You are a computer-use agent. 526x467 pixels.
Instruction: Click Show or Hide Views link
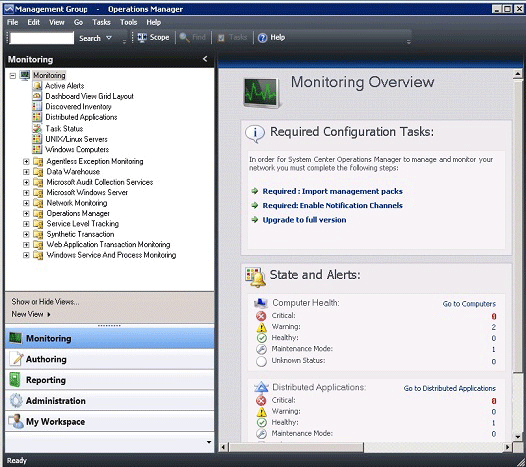45,302
